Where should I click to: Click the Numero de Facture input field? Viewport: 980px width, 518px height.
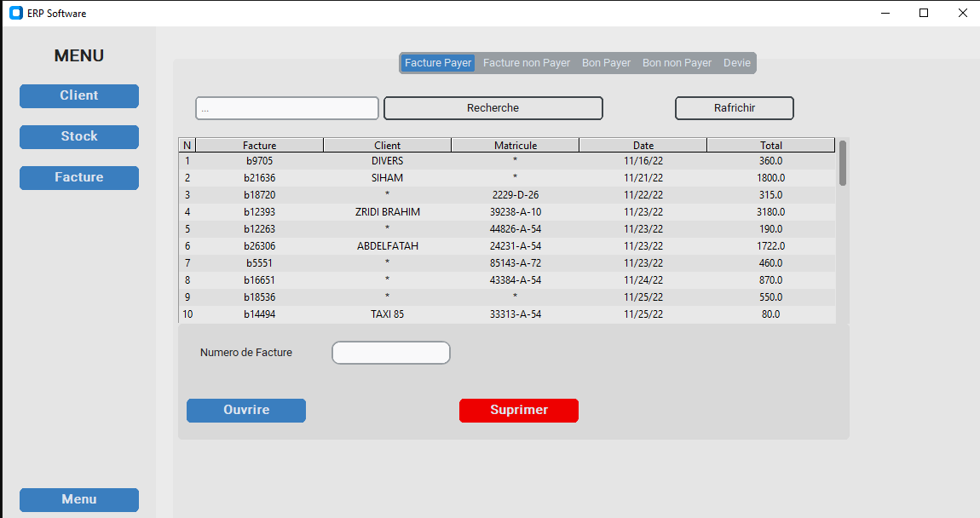tap(390, 352)
